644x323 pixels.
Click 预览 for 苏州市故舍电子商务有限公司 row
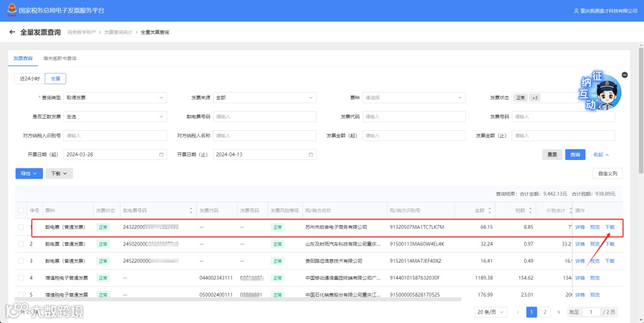coord(595,227)
